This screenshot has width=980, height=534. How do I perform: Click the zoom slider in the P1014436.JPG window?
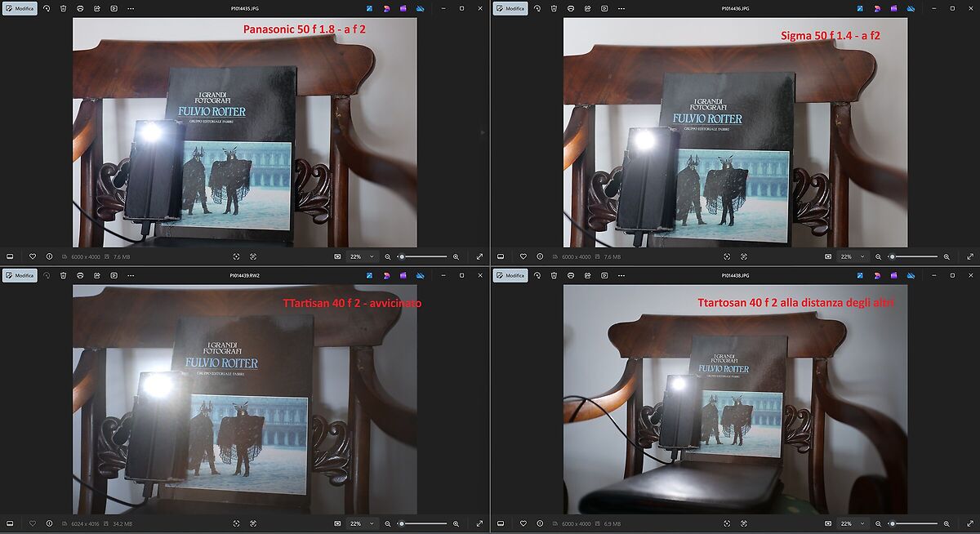coord(912,256)
